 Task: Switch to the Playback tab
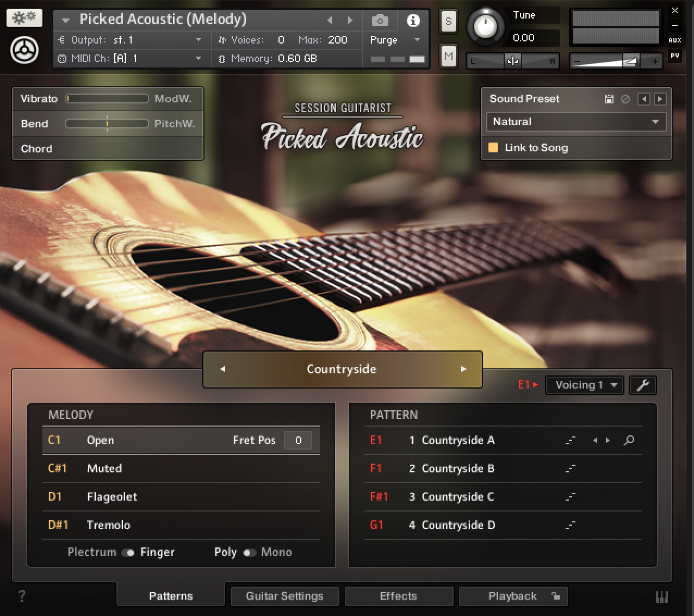512,596
